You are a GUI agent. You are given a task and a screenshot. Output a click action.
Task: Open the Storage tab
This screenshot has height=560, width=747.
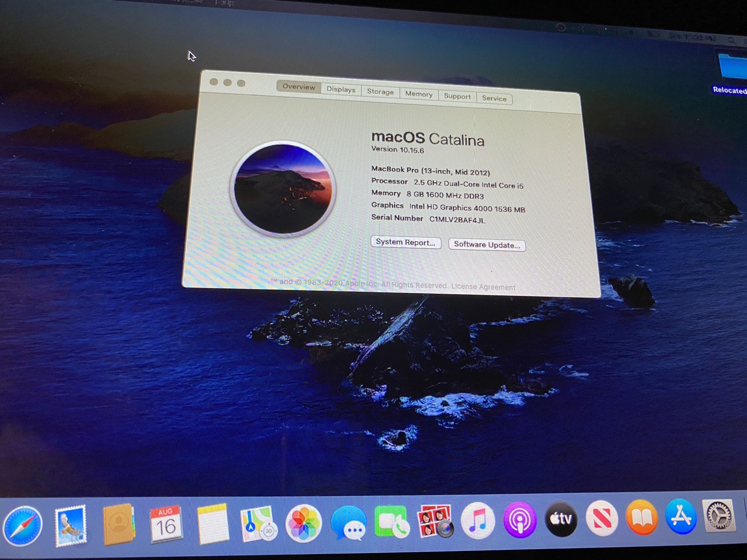(x=380, y=92)
